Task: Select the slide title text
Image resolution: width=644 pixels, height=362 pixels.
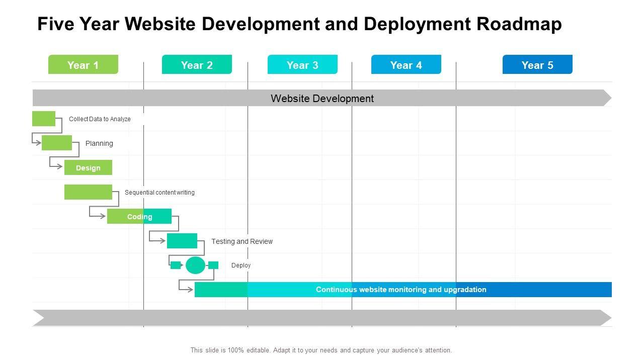Action: click(x=299, y=24)
